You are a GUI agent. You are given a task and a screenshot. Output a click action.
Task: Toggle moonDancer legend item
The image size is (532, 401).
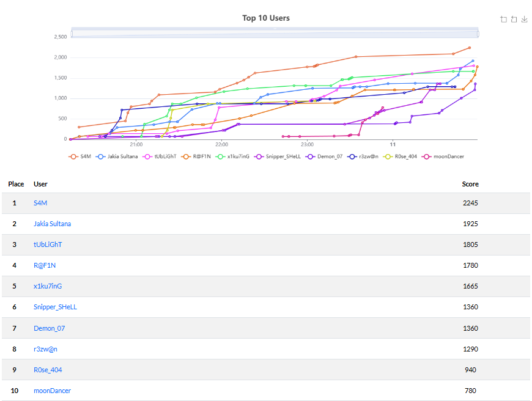[445, 156]
